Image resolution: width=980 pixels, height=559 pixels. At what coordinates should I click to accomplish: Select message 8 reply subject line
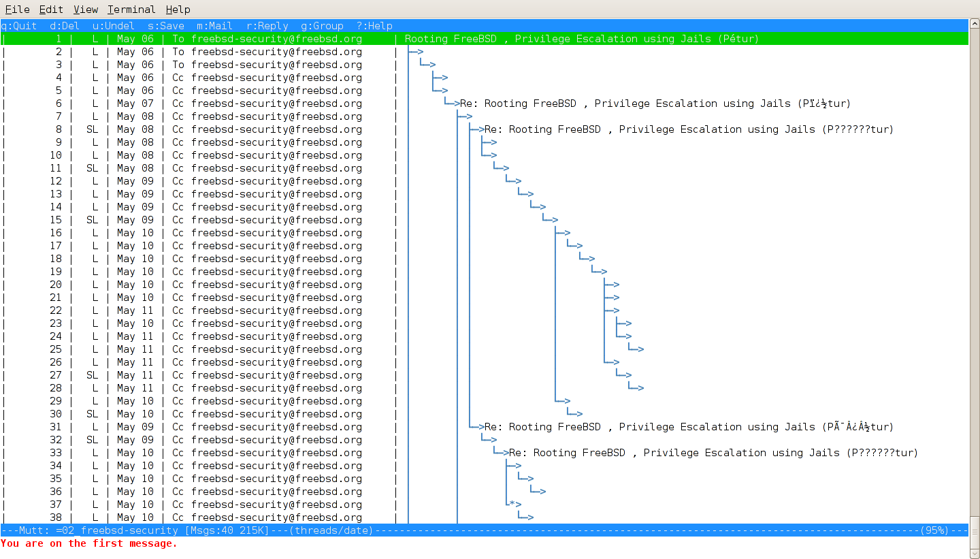pos(689,129)
